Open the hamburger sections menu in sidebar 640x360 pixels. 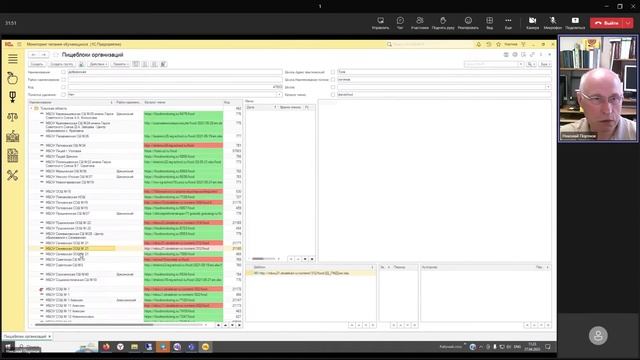pos(13,59)
